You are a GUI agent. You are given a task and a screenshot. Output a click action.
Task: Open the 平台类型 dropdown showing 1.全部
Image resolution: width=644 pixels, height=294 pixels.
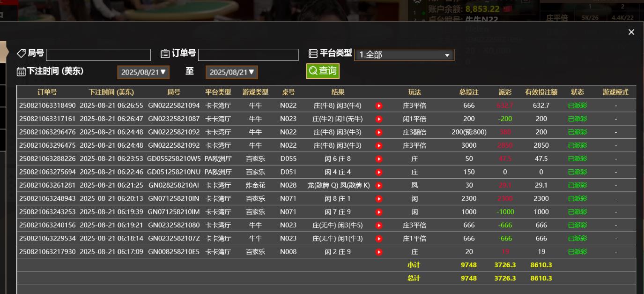(x=404, y=54)
